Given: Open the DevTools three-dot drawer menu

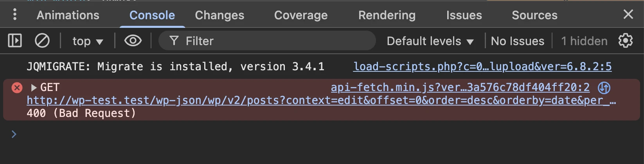Looking at the screenshot, I should tap(15, 15).
